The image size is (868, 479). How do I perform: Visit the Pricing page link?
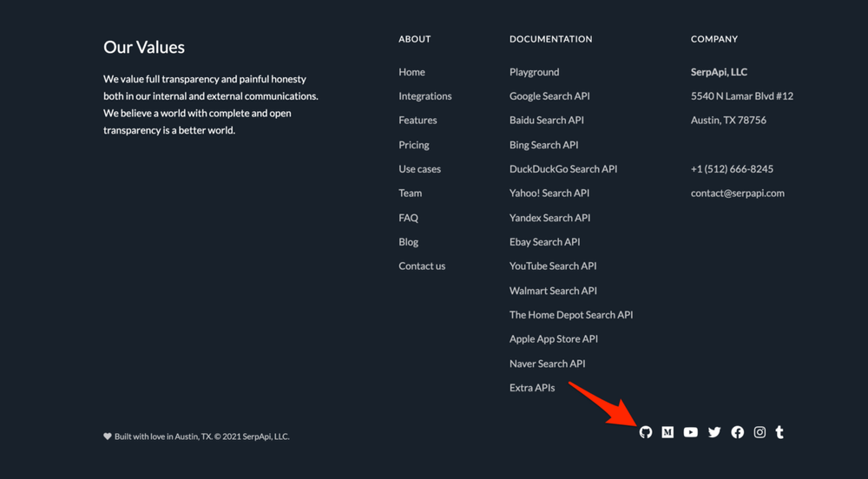413,145
